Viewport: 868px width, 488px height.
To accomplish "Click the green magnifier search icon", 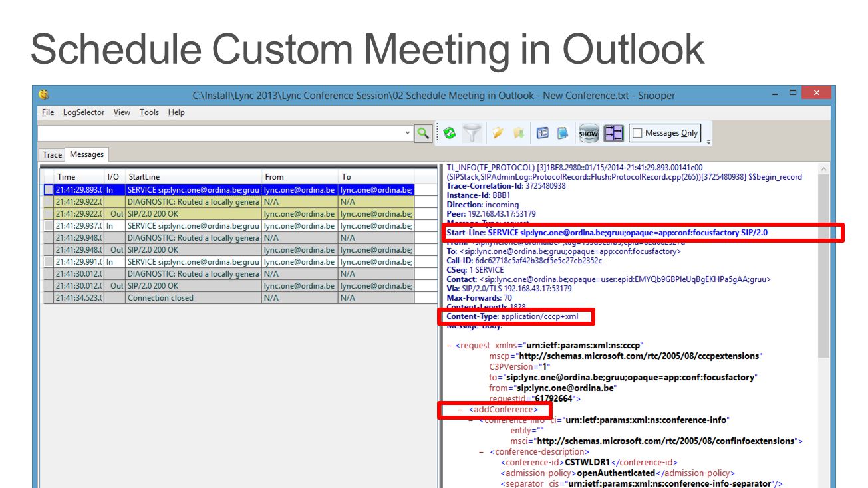I will (423, 134).
